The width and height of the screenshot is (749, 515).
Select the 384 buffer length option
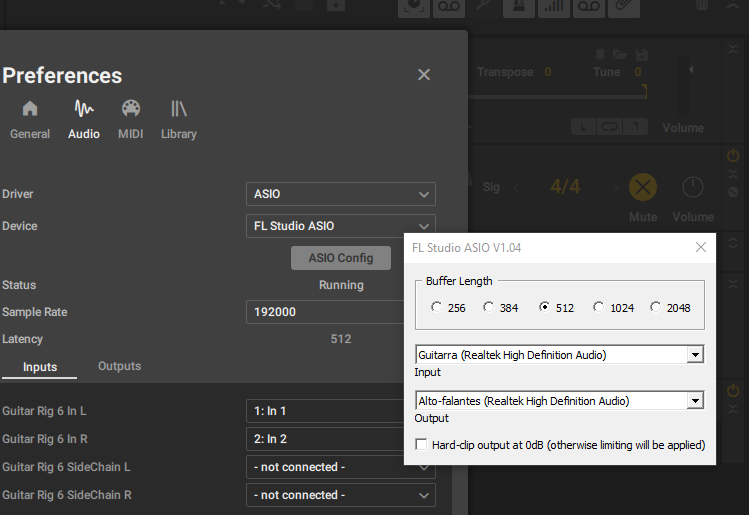(488, 307)
